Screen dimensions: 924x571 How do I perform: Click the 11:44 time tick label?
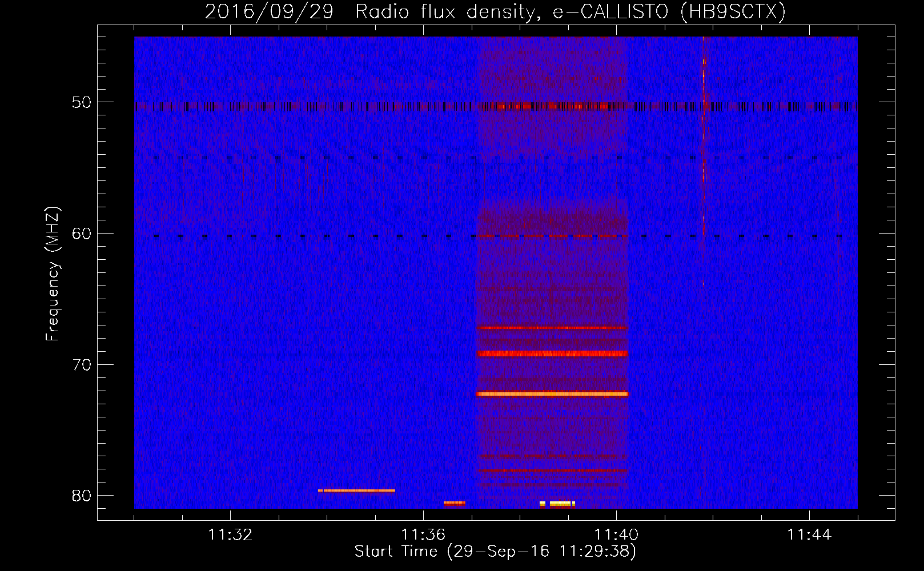point(809,534)
